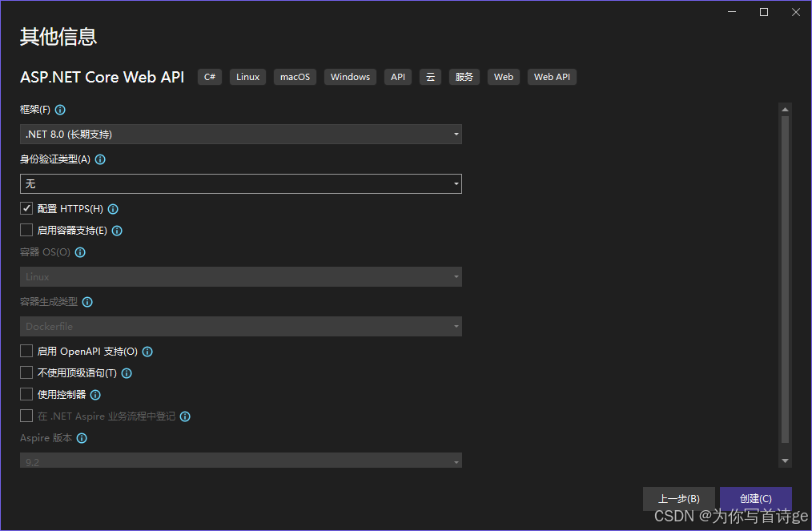
Task: Click the info icon next to Aspire 版本
Action: [x=82, y=438]
